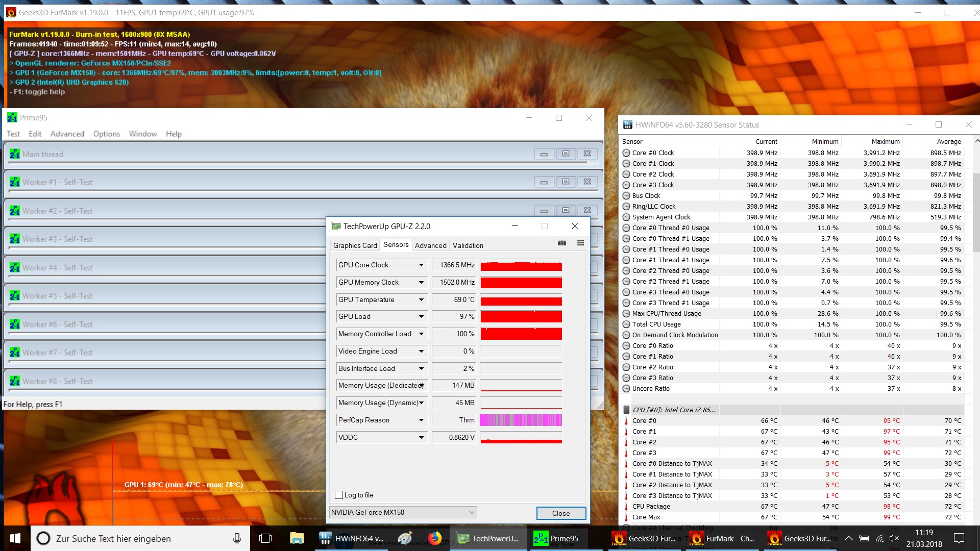Viewport: 980px width, 551px height.
Task: Enable the Log to file checkbox
Action: pyautogui.click(x=339, y=495)
